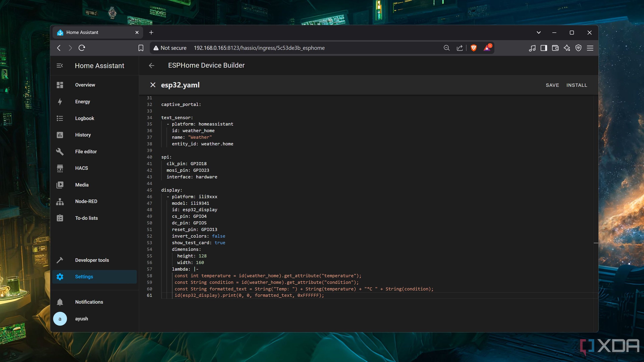Viewport: 644px width, 362px height.
Task: Go back from ESPHome Device Builder
Action: [x=151, y=66]
